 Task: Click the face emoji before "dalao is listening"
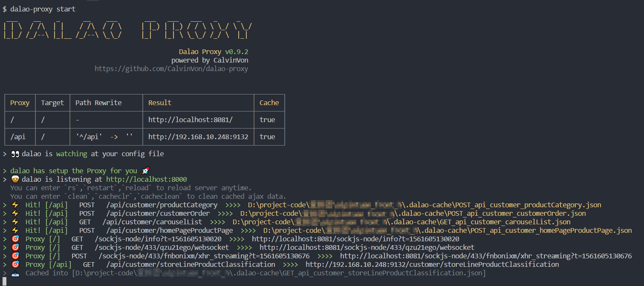[x=14, y=179]
